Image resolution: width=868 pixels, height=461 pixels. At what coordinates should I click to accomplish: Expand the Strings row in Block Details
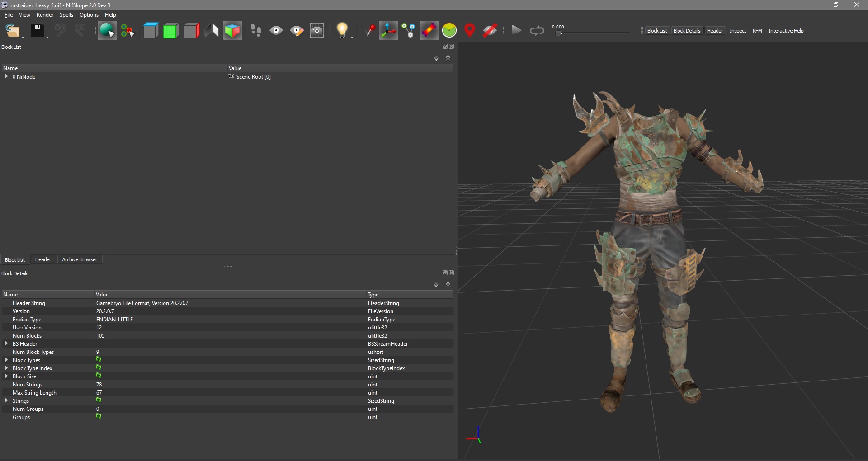(6, 401)
